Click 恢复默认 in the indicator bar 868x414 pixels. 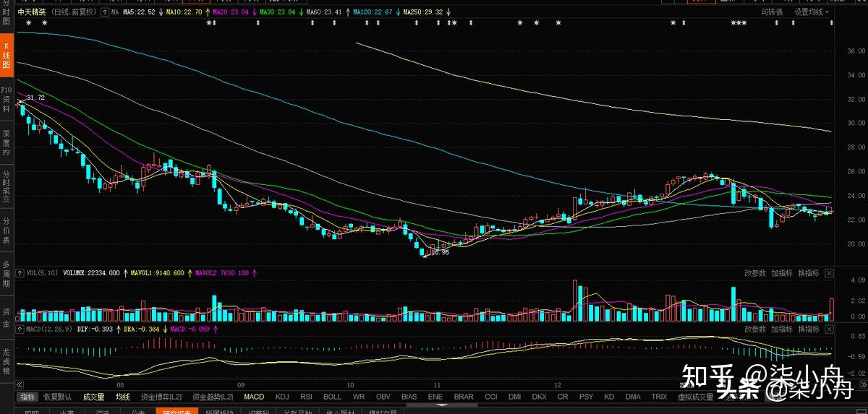pyautogui.click(x=57, y=397)
